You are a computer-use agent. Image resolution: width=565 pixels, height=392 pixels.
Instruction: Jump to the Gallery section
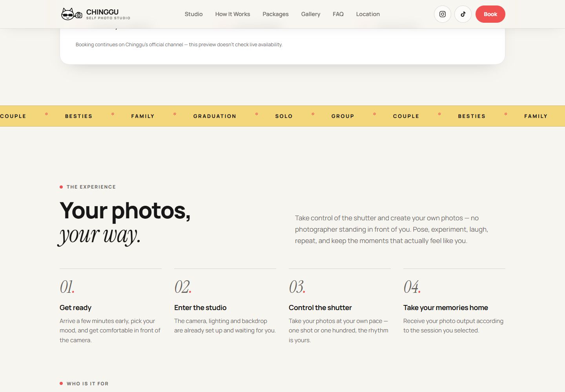(311, 14)
